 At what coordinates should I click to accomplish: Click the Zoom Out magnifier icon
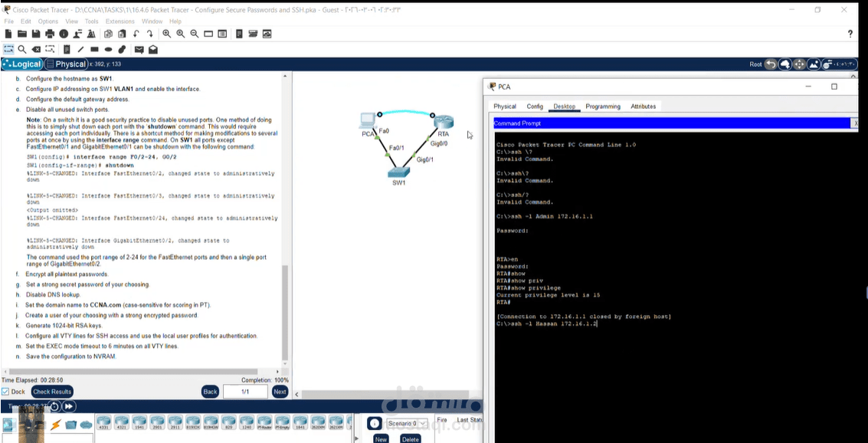[195, 34]
